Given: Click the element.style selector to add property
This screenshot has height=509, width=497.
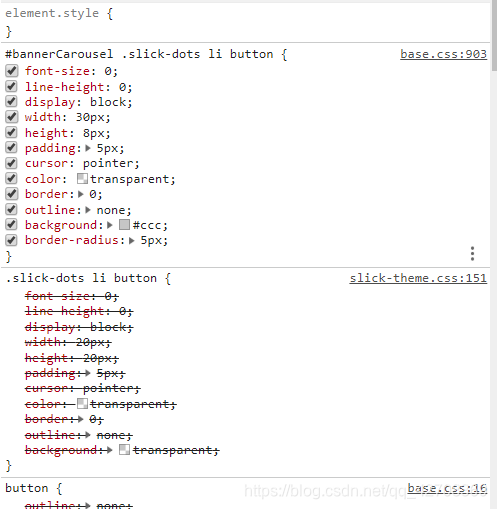Looking at the screenshot, I should 52,13.
